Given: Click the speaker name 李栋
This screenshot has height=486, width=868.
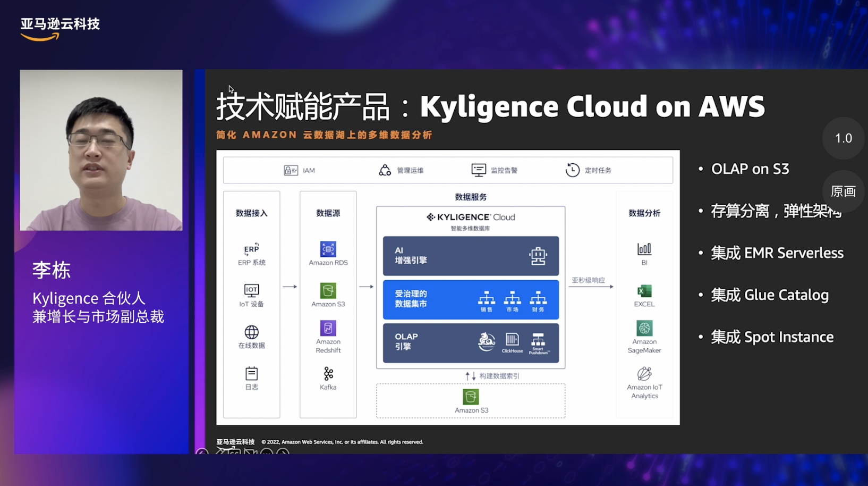Looking at the screenshot, I should pos(52,270).
